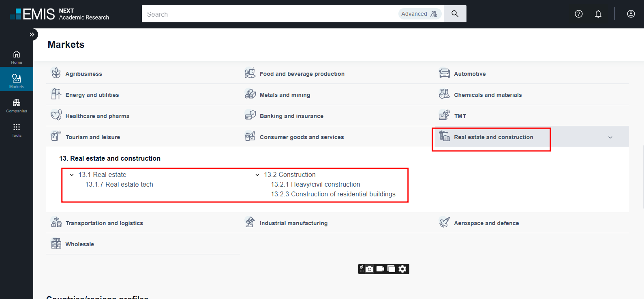Open the user account profile icon
The image size is (644, 299).
(631, 14)
